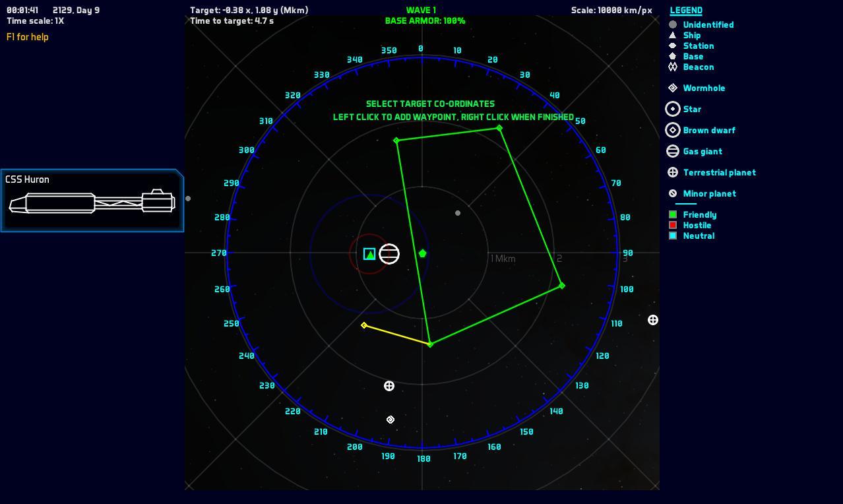
Task: Click the 'F1 for help' text
Action: click(x=28, y=37)
